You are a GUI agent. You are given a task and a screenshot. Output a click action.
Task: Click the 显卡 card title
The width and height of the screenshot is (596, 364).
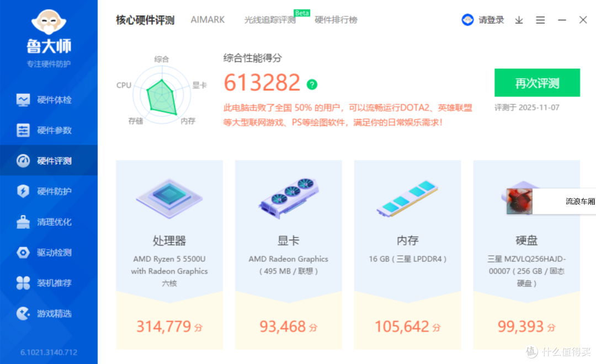(x=289, y=240)
